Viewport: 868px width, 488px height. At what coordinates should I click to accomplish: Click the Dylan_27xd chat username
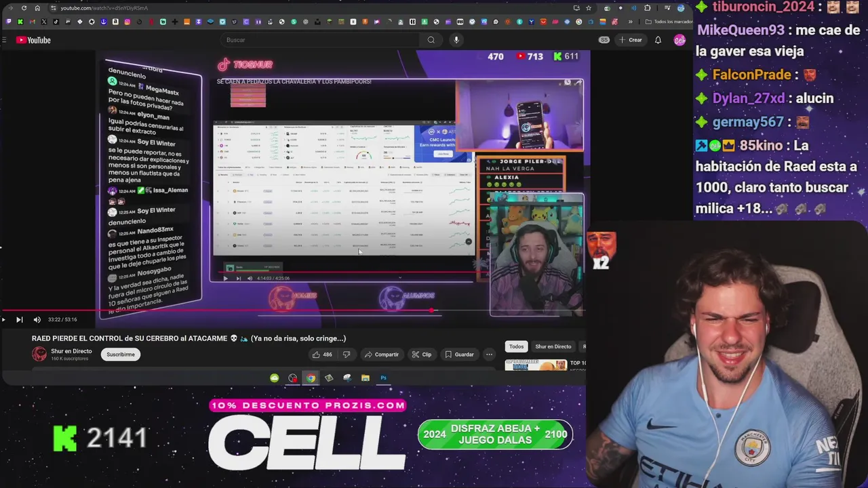[x=749, y=98]
